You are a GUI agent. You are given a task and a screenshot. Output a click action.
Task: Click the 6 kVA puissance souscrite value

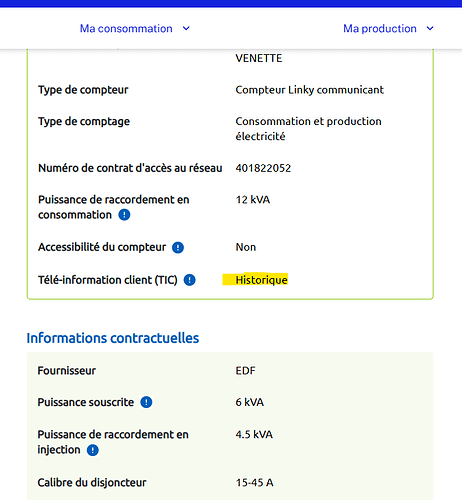coord(250,402)
